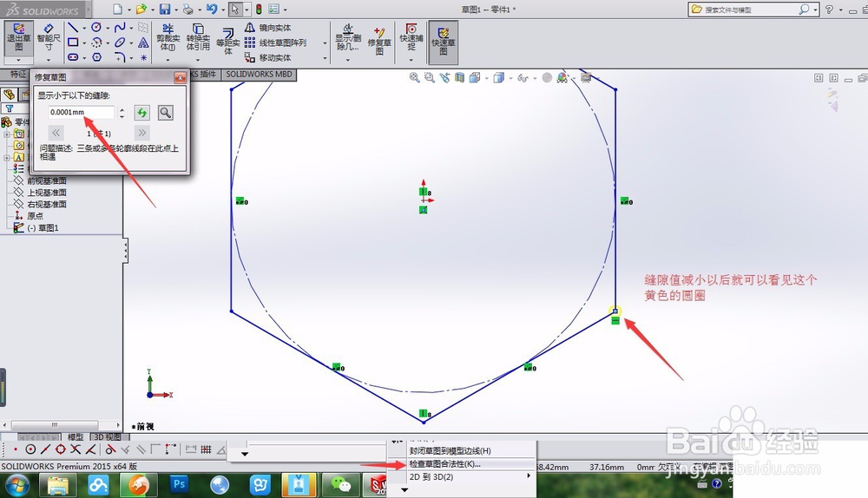Click the New document icon
Image resolution: width=868 pixels, height=498 pixels.
point(117,9)
